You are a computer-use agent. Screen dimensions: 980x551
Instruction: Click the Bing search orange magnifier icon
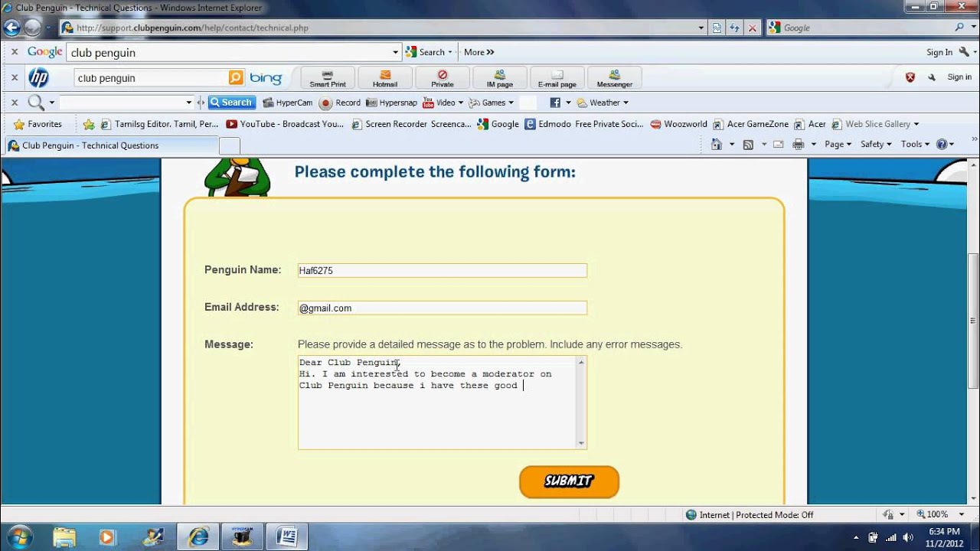(236, 77)
